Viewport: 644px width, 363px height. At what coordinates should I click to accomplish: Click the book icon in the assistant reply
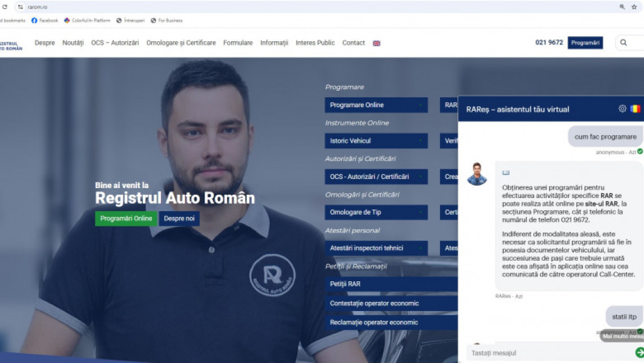(505, 173)
